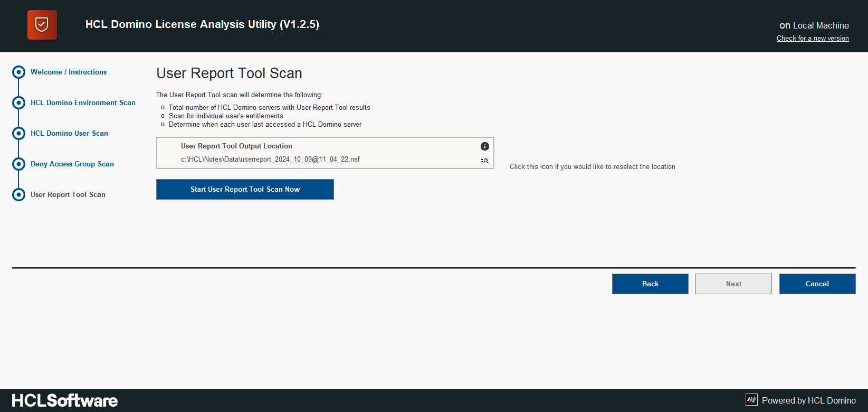868x412 pixels.
Task: Click the HCLSoftware footer logo
Action: pyautogui.click(x=65, y=400)
